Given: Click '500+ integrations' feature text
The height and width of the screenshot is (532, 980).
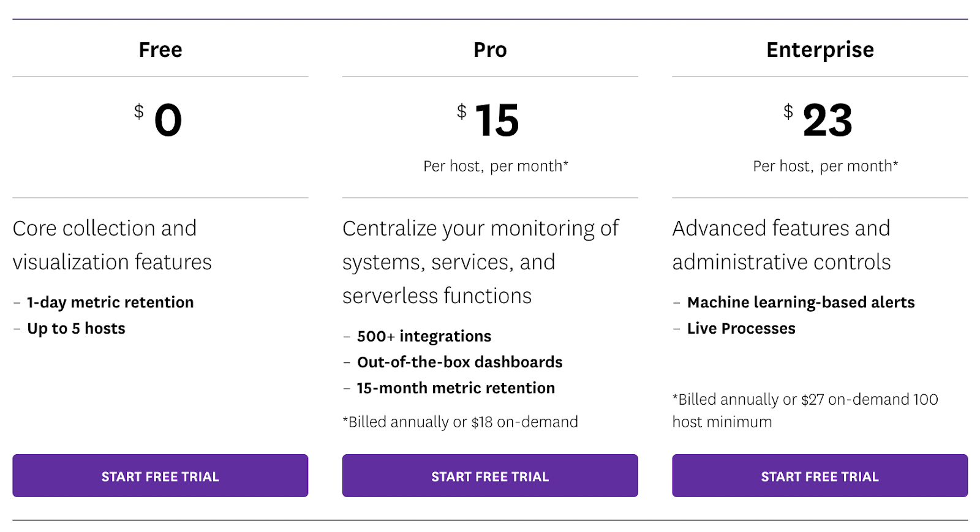Looking at the screenshot, I should [424, 336].
